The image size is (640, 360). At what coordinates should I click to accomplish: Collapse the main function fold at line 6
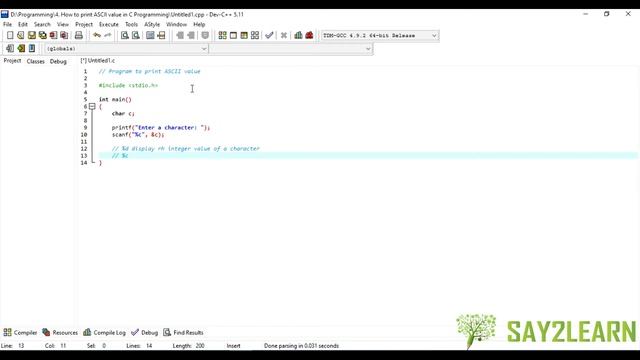92,107
